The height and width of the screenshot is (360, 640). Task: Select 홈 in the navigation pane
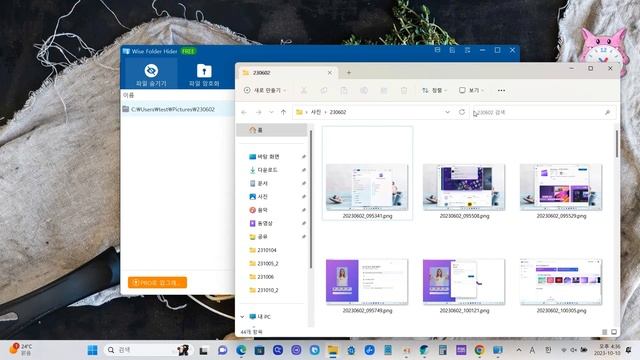(x=272, y=130)
